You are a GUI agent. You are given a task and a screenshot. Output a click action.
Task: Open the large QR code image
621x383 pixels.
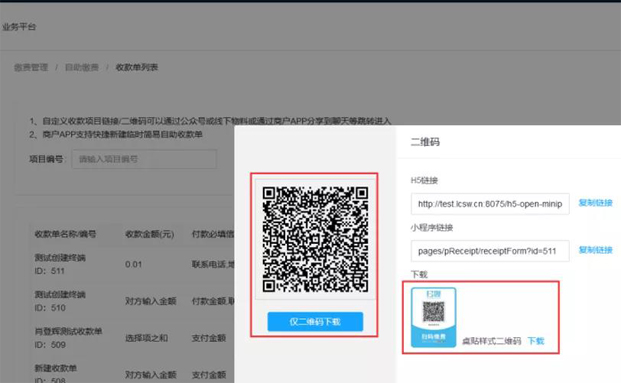pos(315,240)
